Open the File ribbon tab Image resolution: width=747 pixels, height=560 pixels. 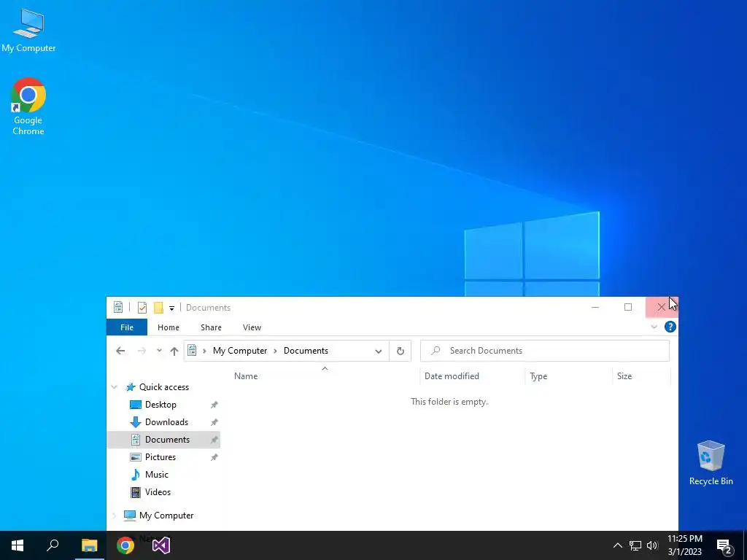(x=127, y=327)
